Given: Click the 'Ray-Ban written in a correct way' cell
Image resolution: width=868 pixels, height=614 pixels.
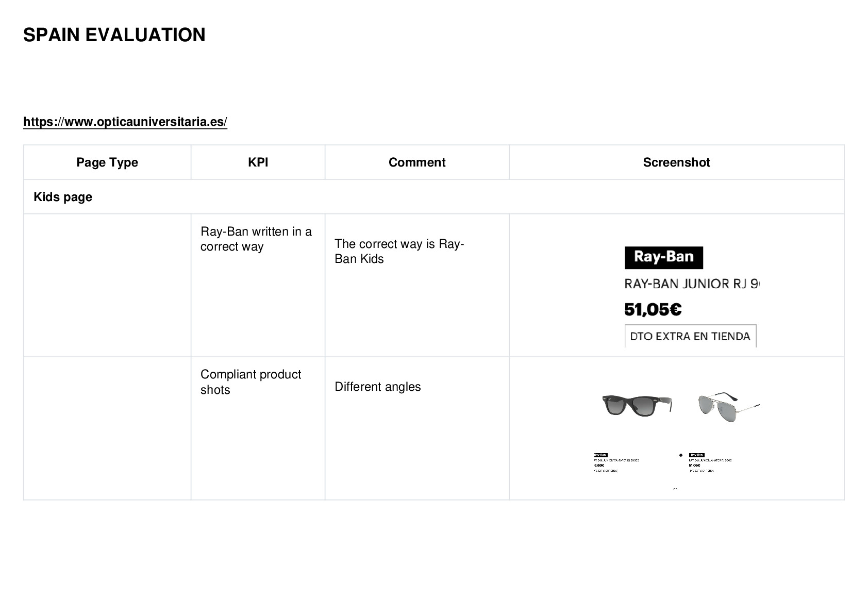Looking at the screenshot, I should (258, 285).
